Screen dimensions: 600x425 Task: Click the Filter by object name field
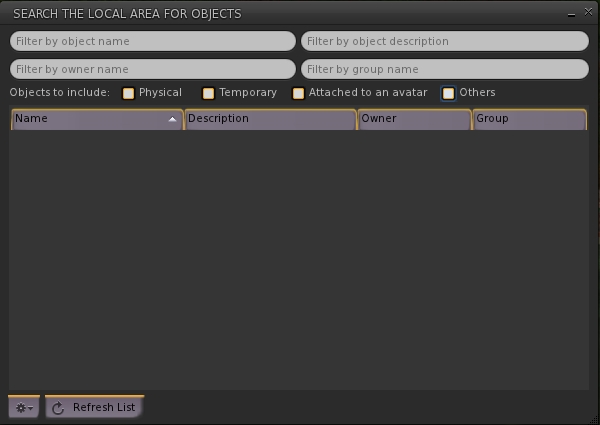152,41
